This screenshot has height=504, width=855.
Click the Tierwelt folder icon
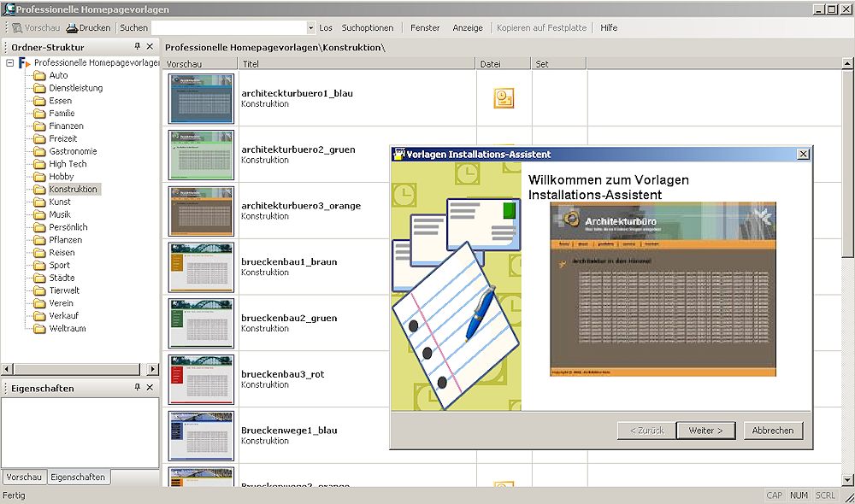click(x=38, y=290)
